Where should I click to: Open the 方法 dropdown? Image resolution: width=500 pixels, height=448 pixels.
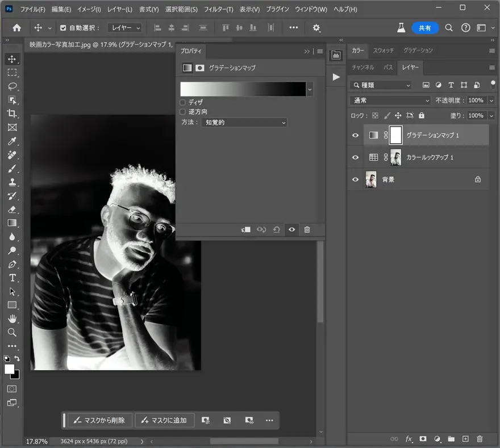point(244,122)
